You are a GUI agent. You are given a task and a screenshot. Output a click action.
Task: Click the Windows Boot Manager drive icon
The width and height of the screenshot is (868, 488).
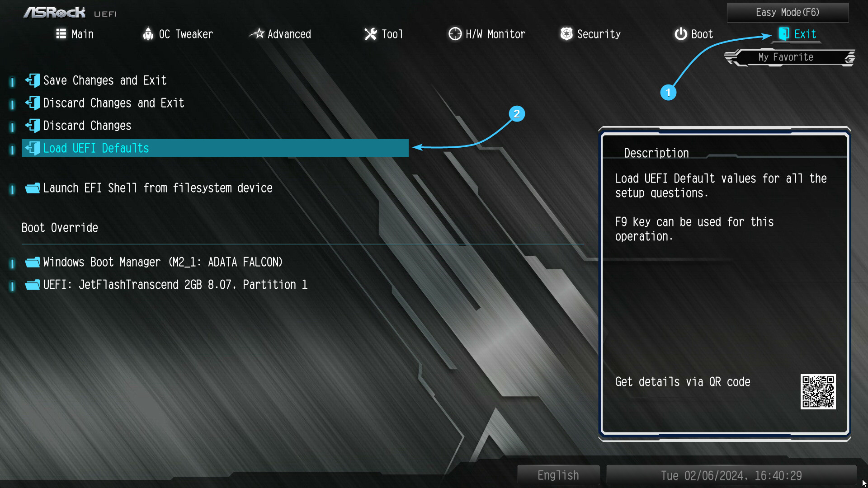pos(32,262)
